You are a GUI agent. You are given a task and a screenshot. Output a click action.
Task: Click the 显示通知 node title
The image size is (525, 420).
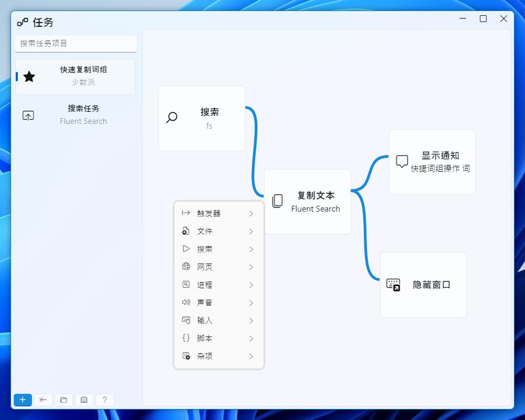click(x=440, y=155)
